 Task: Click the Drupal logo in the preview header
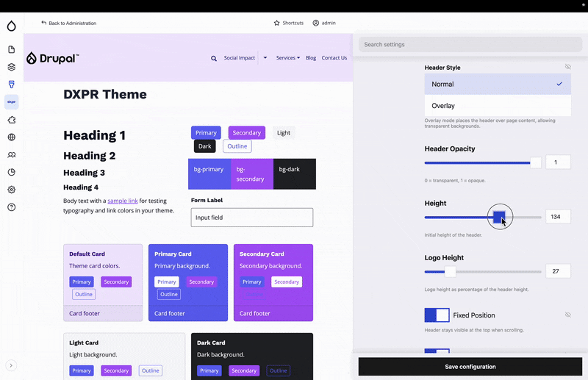click(x=52, y=58)
